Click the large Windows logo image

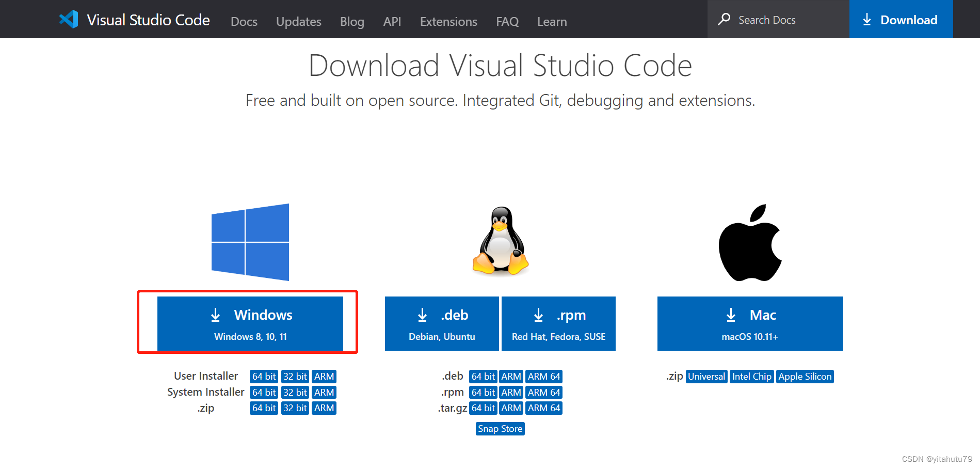[250, 242]
